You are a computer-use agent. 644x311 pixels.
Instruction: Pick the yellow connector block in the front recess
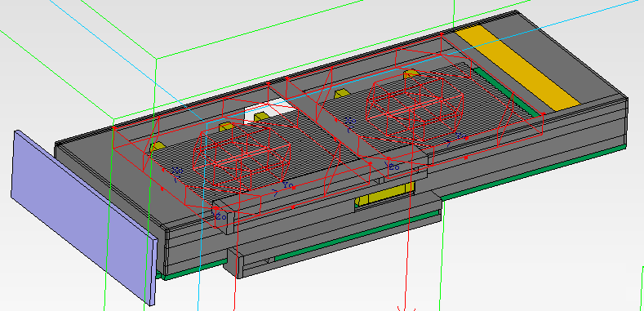click(x=384, y=195)
